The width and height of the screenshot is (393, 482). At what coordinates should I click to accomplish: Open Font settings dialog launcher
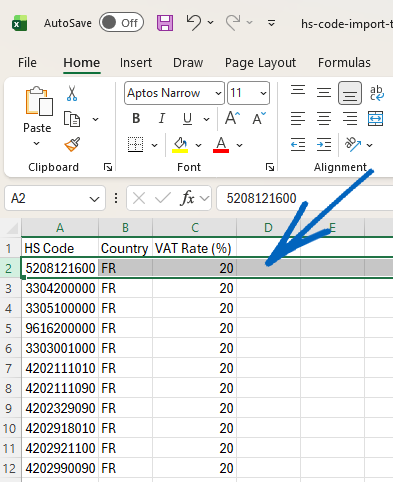(x=270, y=167)
